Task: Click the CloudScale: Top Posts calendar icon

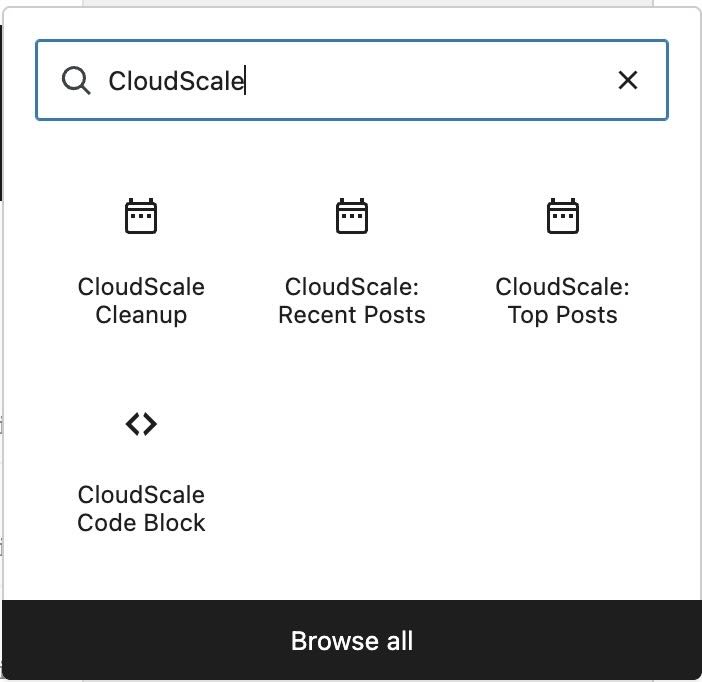Action: pos(563,216)
